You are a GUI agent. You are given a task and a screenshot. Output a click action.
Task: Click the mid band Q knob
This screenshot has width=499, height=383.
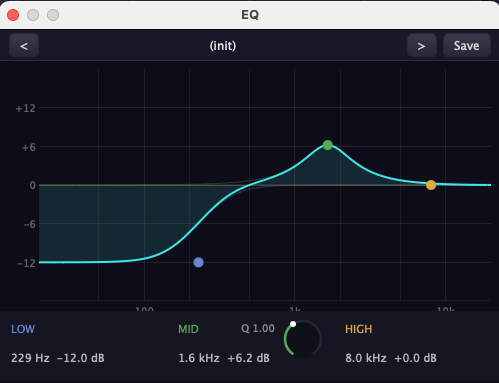click(303, 339)
